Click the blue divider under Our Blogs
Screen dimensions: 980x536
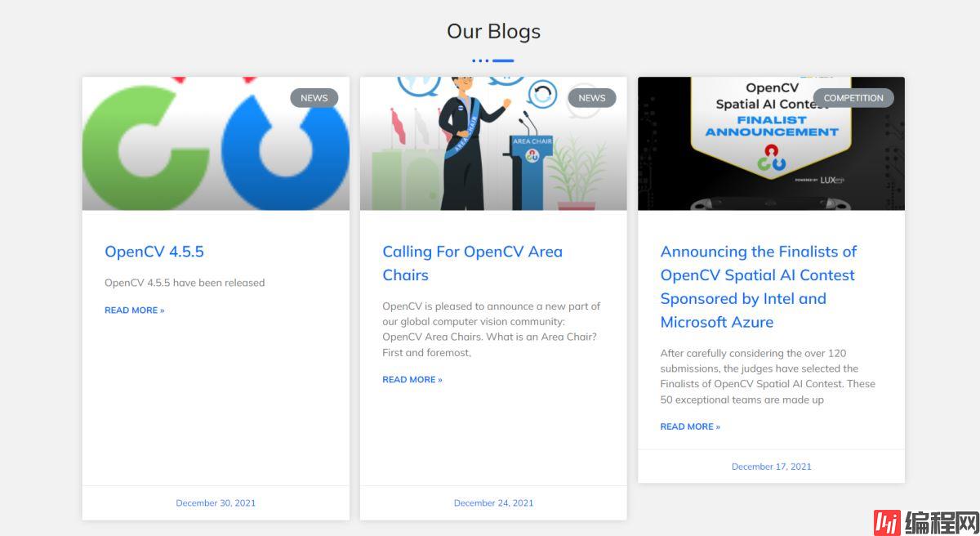493,60
